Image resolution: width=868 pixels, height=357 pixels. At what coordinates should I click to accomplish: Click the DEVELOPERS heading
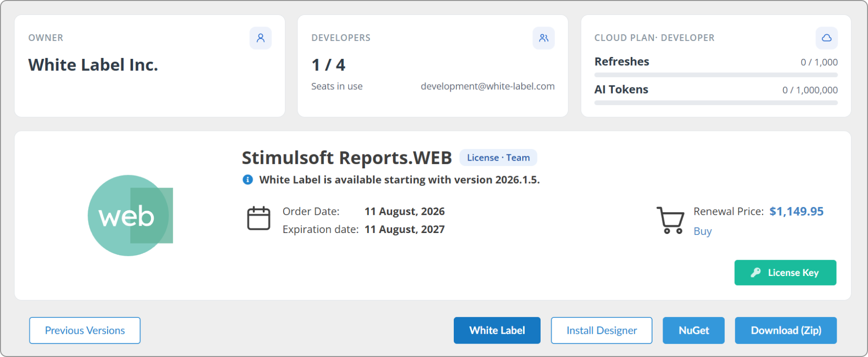coord(341,38)
